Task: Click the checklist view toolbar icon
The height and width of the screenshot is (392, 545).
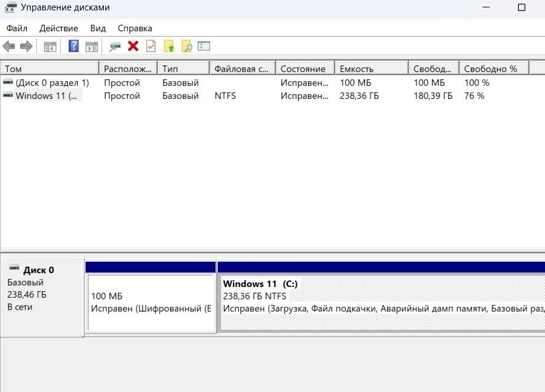Action: [203, 46]
